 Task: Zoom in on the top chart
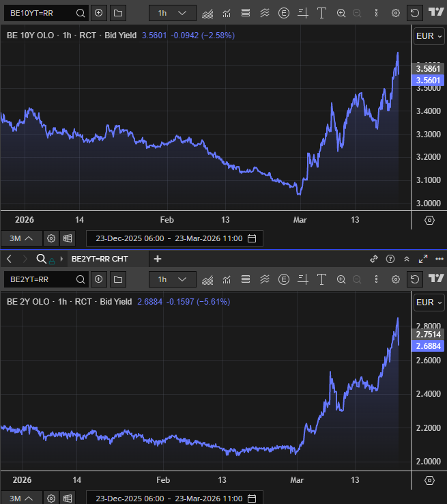[341, 13]
